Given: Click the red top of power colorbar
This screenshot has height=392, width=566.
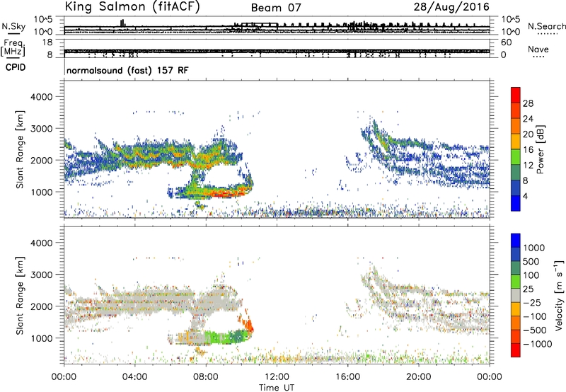Looking at the screenshot, I should pos(516,95).
